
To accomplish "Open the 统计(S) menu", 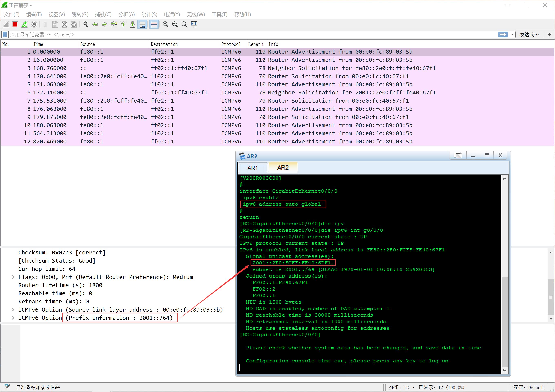I will [149, 14].
